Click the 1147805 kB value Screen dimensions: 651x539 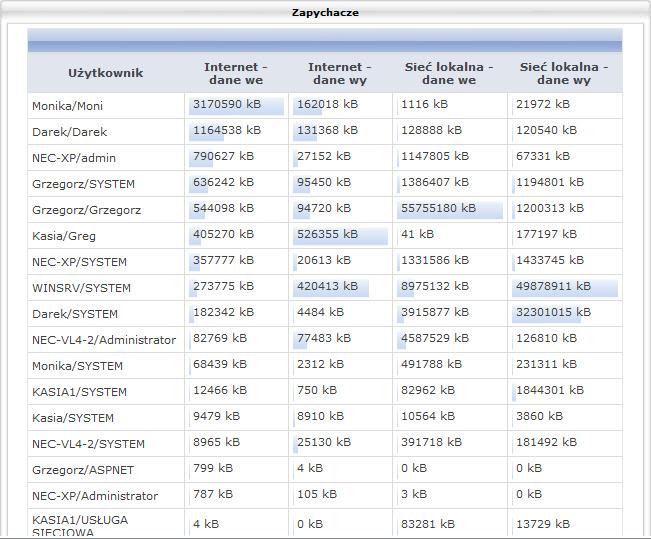coord(435,157)
